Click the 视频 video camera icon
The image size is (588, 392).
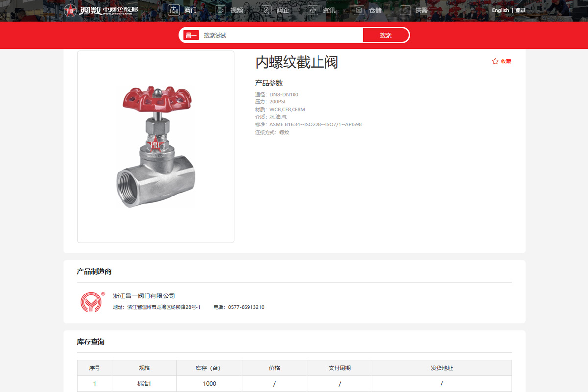point(220,10)
